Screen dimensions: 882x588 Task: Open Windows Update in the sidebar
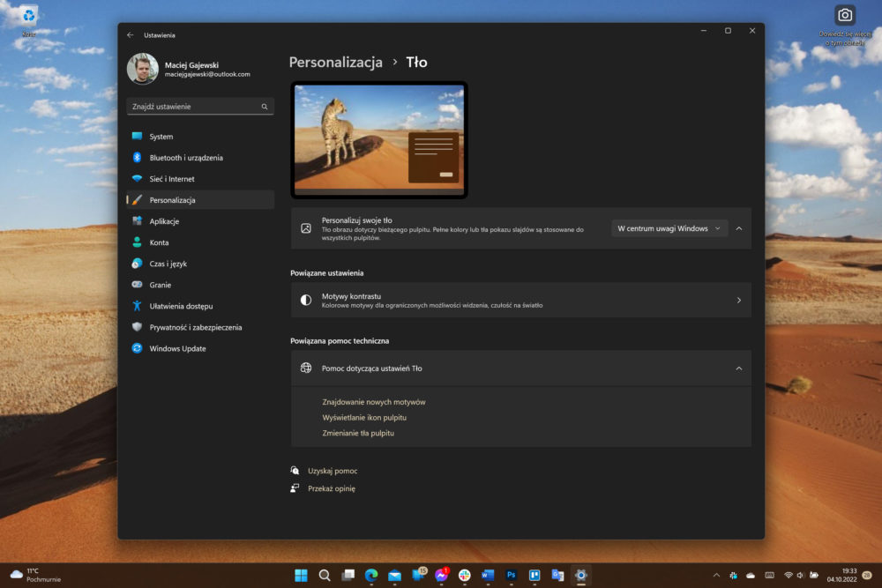pos(200,348)
